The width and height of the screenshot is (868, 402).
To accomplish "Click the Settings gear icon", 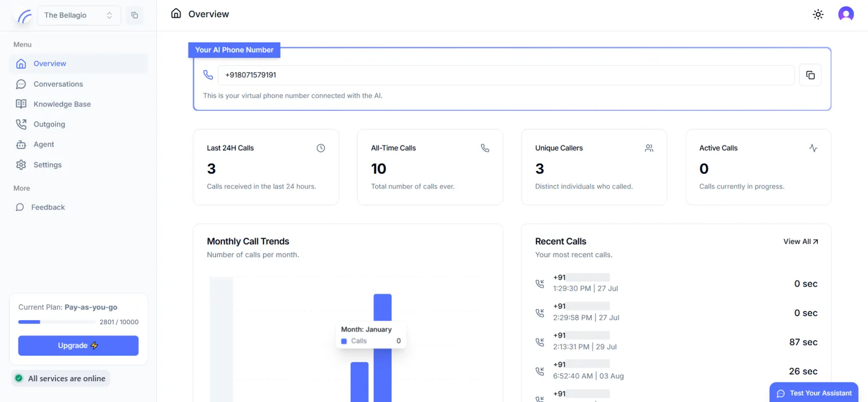I will 21,165.
